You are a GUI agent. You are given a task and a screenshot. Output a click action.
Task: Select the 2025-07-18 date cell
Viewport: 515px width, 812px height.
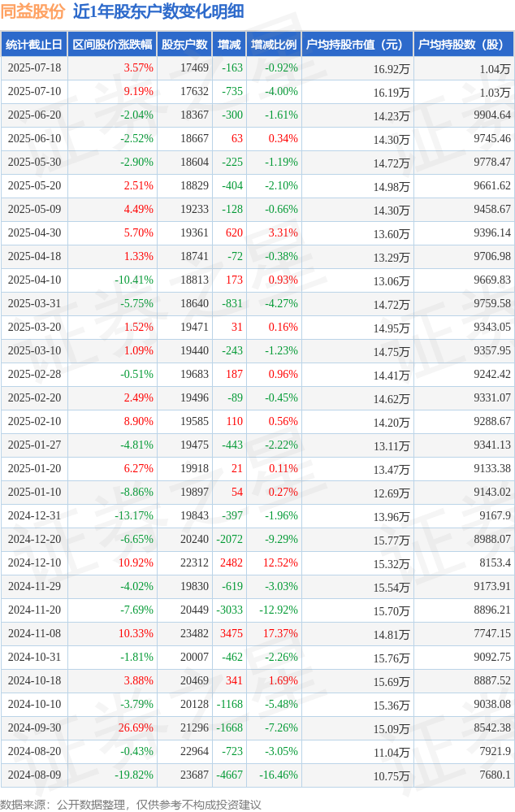click(x=34, y=67)
